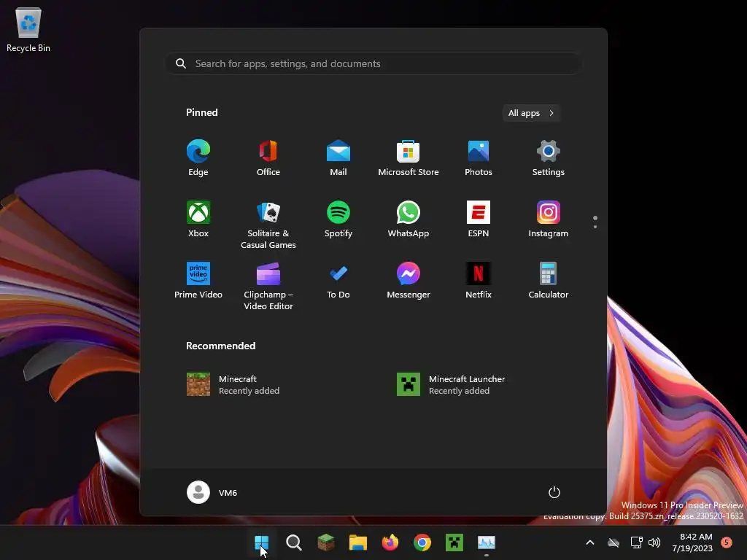Open the Mail app
This screenshot has height=560, width=747.
tap(338, 158)
